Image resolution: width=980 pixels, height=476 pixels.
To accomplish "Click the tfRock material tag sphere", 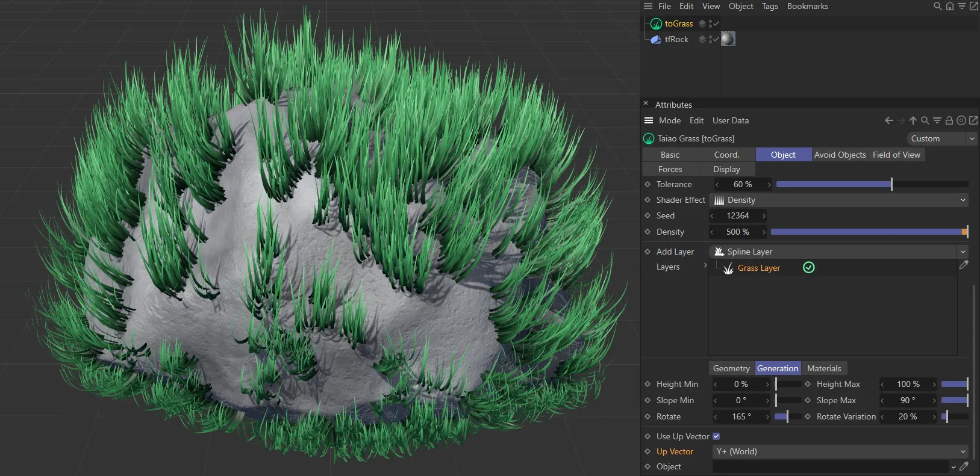I will [728, 39].
